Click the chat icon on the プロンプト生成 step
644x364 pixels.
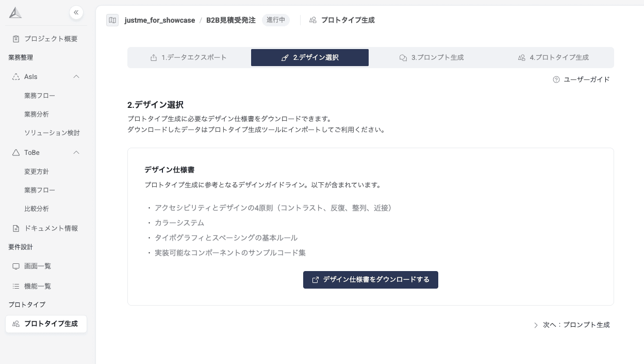(x=403, y=57)
